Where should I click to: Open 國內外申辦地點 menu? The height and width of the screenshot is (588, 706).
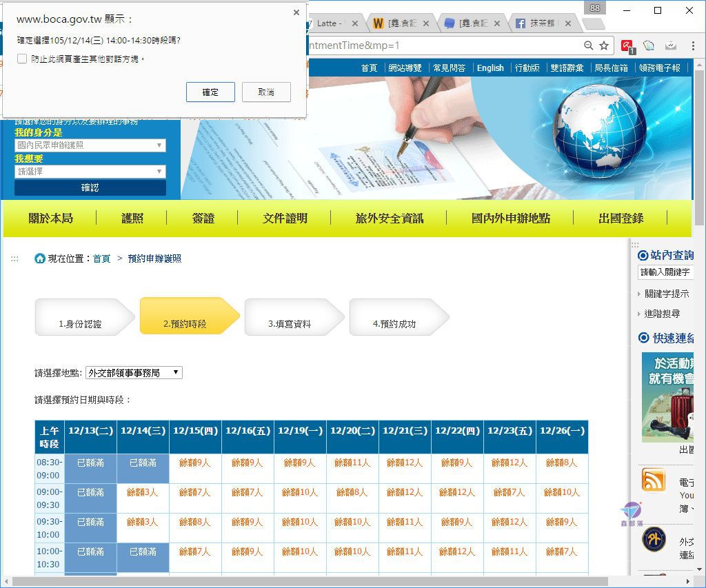click(x=511, y=219)
